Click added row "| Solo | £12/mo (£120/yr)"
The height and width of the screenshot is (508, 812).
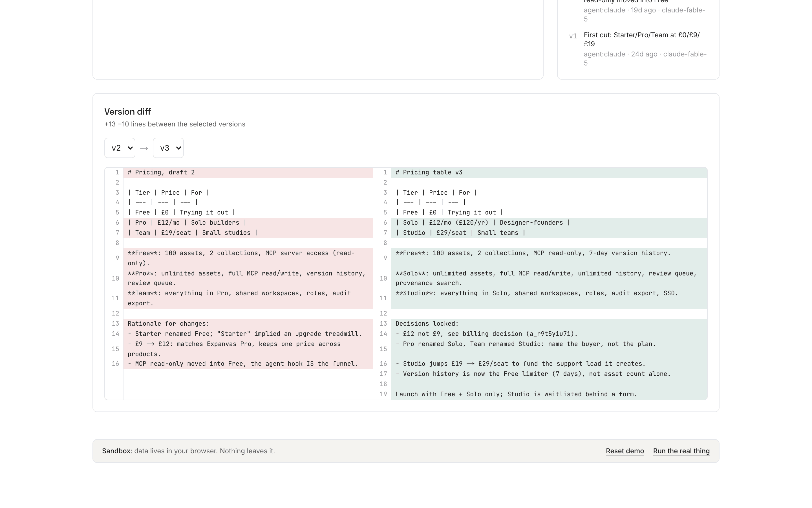(549, 223)
